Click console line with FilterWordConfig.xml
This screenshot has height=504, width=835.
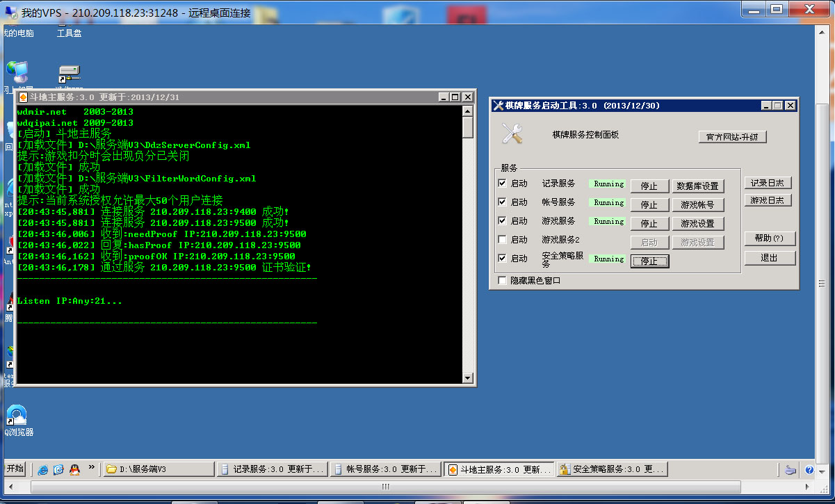point(136,179)
